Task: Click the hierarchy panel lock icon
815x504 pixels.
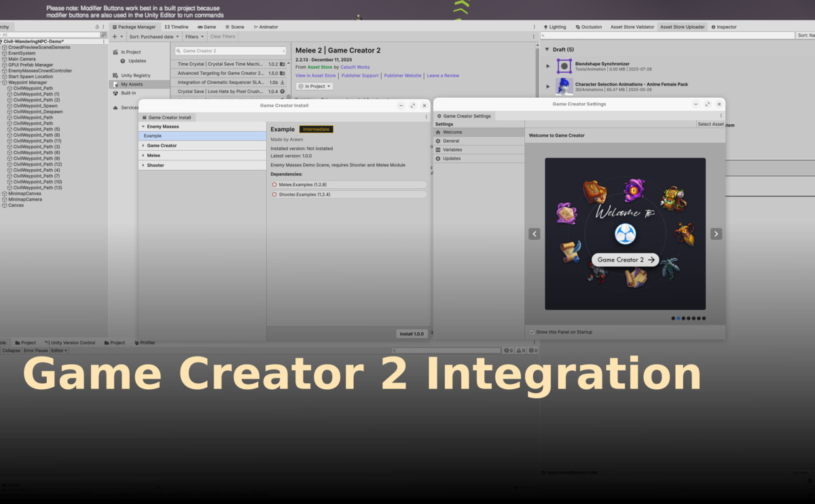Action: (x=97, y=26)
